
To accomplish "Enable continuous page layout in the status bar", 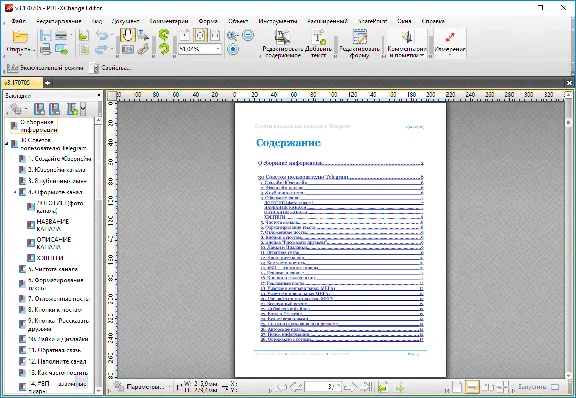I will pos(472,387).
